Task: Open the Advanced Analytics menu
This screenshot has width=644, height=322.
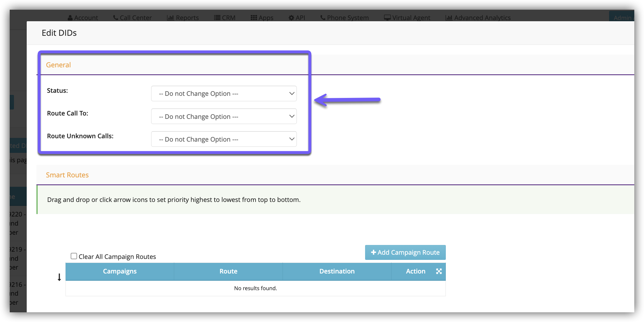Action: 478,18
